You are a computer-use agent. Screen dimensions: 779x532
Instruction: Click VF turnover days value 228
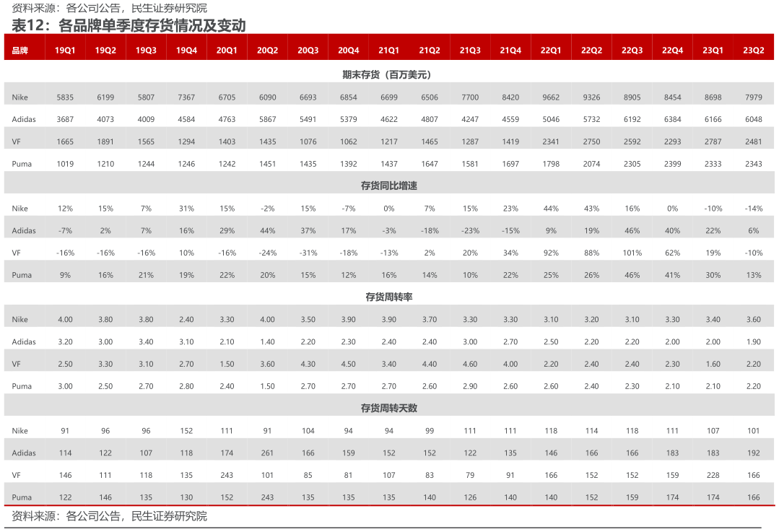[713, 476]
